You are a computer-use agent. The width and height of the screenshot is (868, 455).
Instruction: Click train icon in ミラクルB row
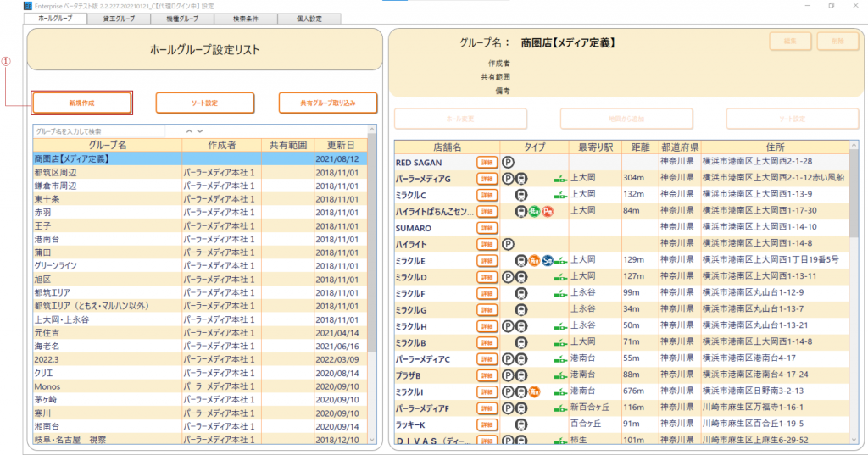(x=521, y=342)
